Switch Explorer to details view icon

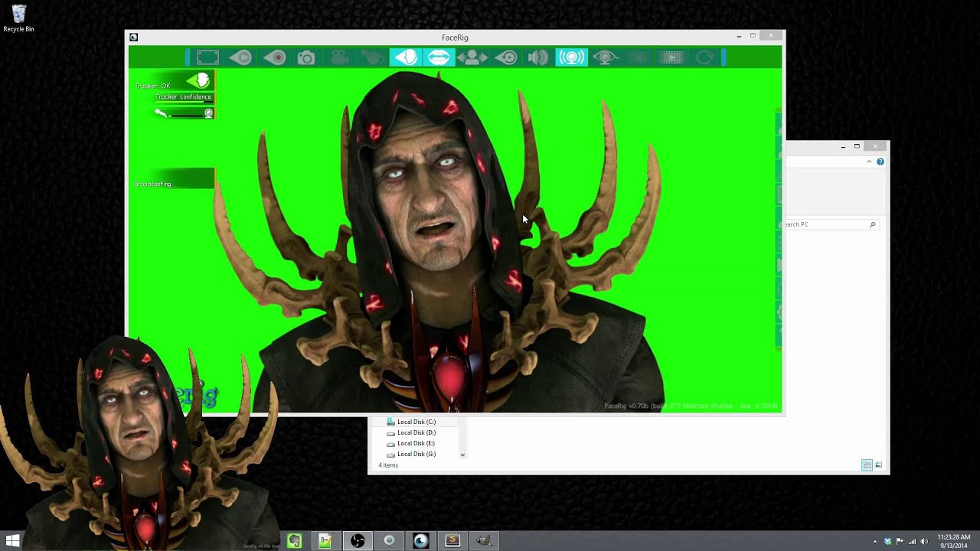867,465
